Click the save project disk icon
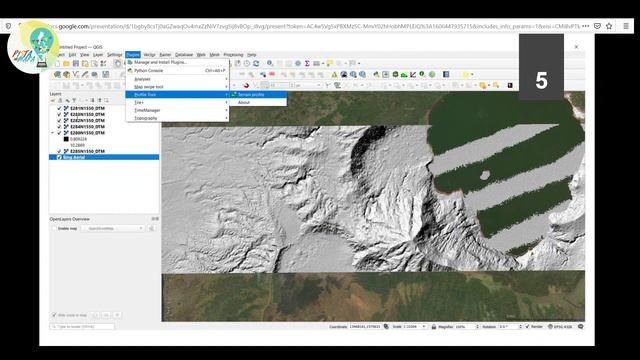640x360 pixels. (76, 64)
